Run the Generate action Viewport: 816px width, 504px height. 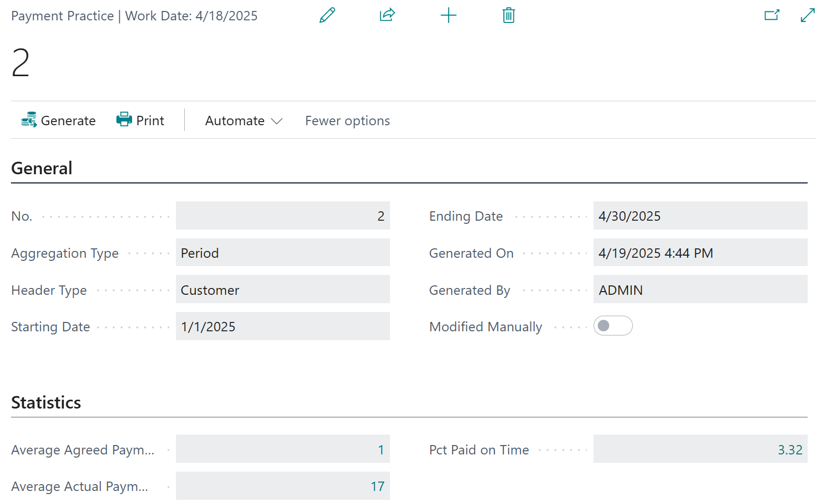(x=58, y=121)
